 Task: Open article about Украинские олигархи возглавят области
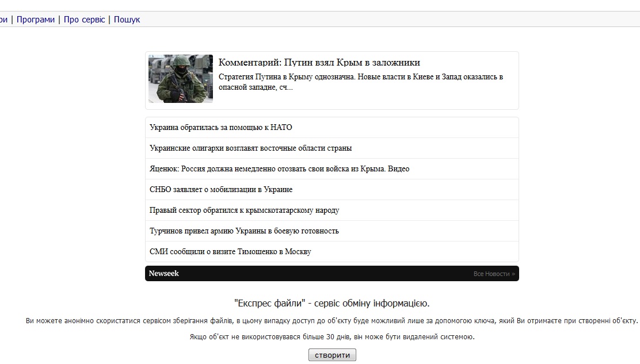tap(250, 148)
